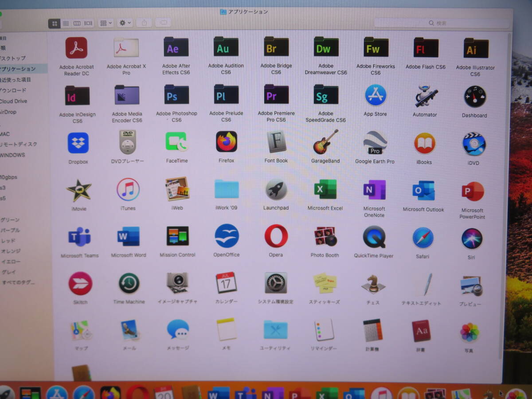The image size is (532, 399).
Task: Open Adobe Acrobat Reader DC
Action: click(x=76, y=47)
